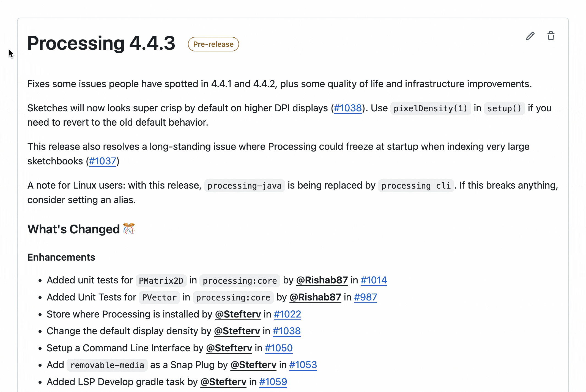This screenshot has height=392, width=586.
Task: Open pull request #1053 Snap Plug
Action: (303, 365)
